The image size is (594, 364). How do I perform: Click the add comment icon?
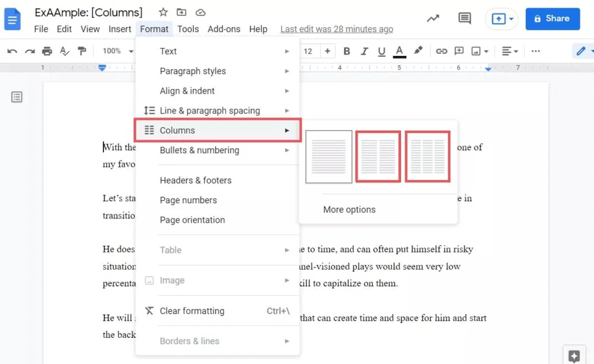459,51
